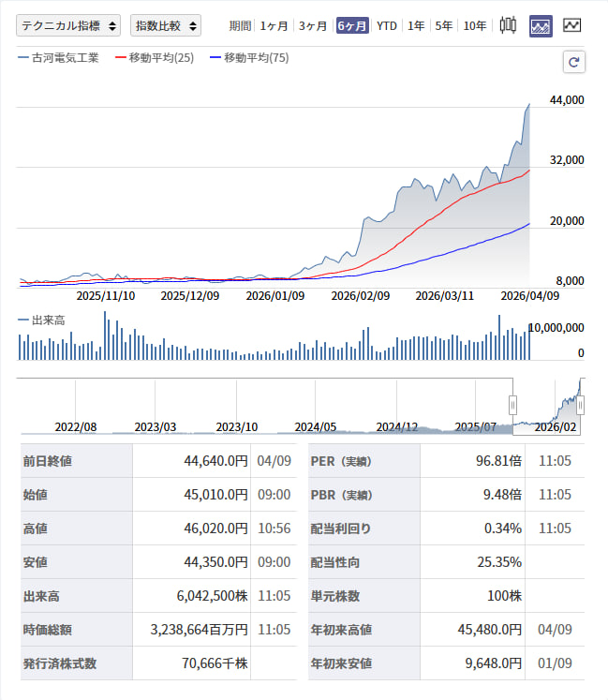Click the PBR value 9.48倍
The image size is (608, 700).
[503, 495]
